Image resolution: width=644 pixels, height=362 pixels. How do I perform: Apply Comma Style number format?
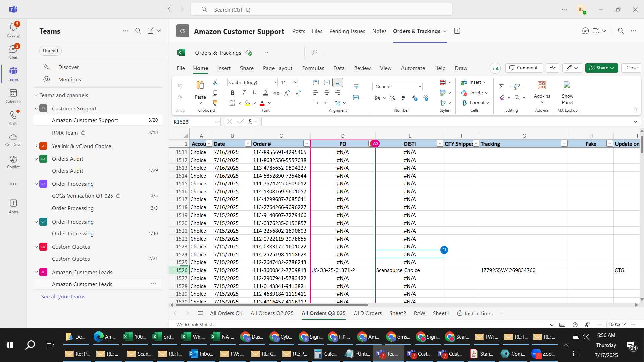(x=404, y=98)
